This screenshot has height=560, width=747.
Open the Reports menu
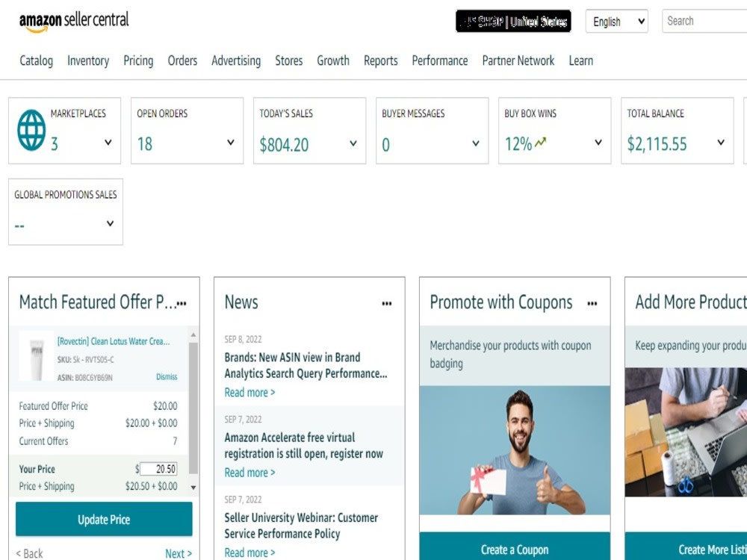(381, 61)
